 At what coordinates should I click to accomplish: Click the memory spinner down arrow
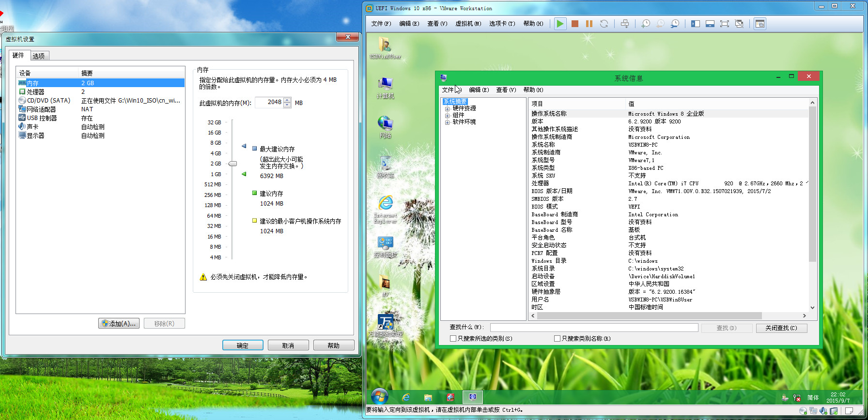[287, 105]
